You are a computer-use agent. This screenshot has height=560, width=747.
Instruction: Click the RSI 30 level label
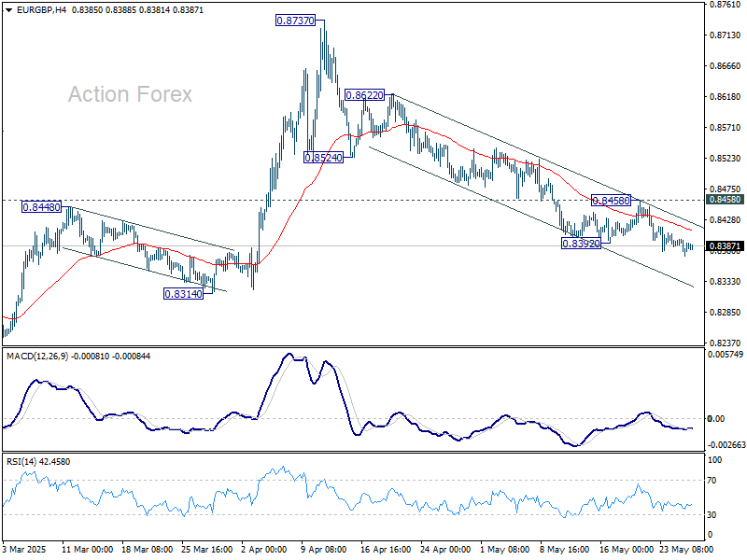(712, 515)
